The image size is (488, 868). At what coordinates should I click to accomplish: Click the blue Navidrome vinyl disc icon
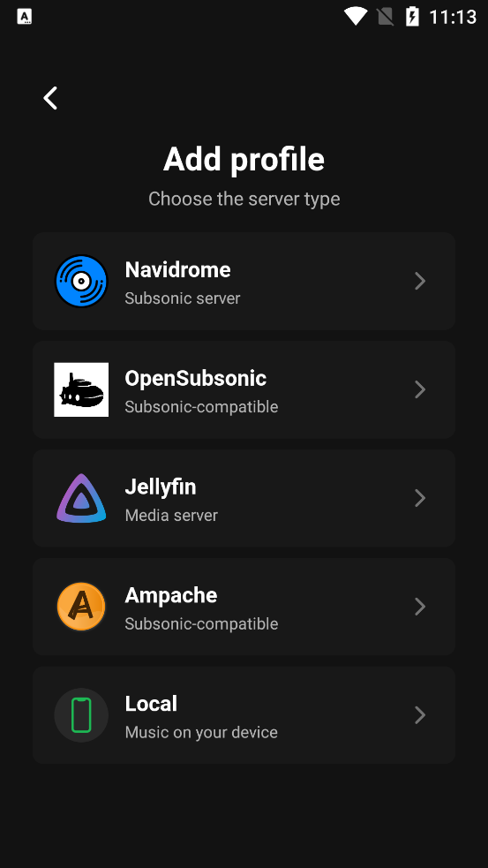(x=81, y=281)
